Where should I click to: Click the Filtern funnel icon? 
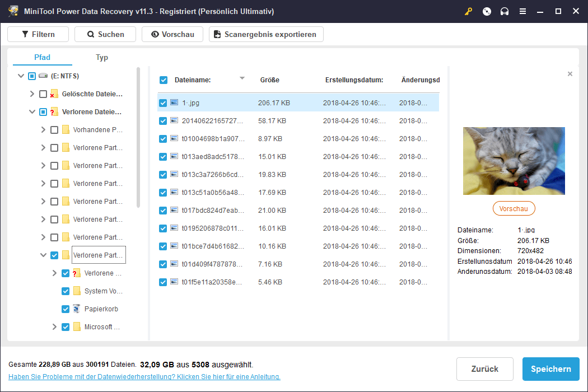(x=25, y=34)
